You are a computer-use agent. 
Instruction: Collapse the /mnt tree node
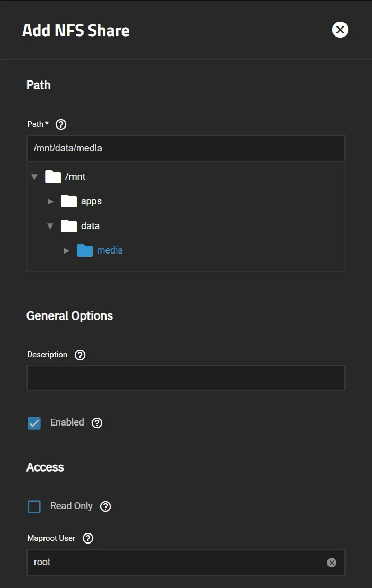pyautogui.click(x=34, y=177)
